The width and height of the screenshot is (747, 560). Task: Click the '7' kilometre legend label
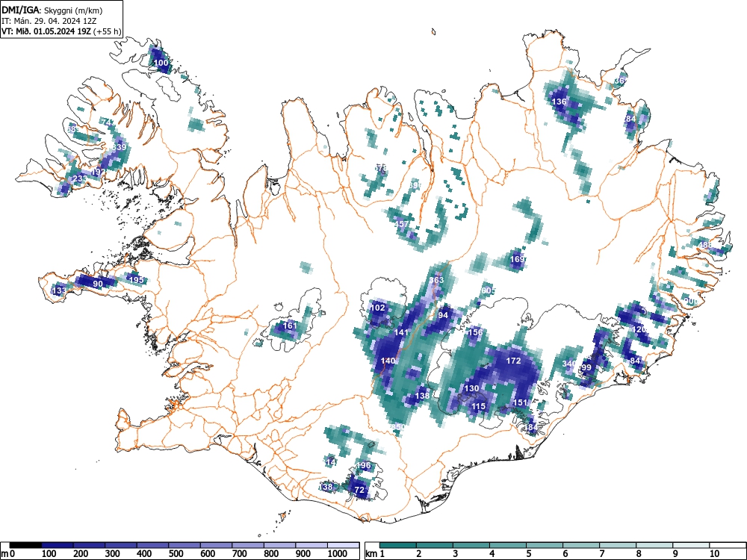point(601,553)
